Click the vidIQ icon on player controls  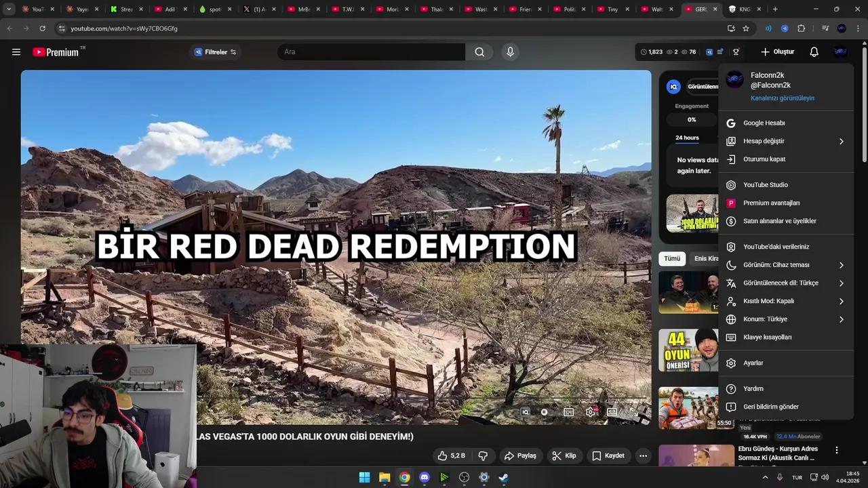click(525, 412)
